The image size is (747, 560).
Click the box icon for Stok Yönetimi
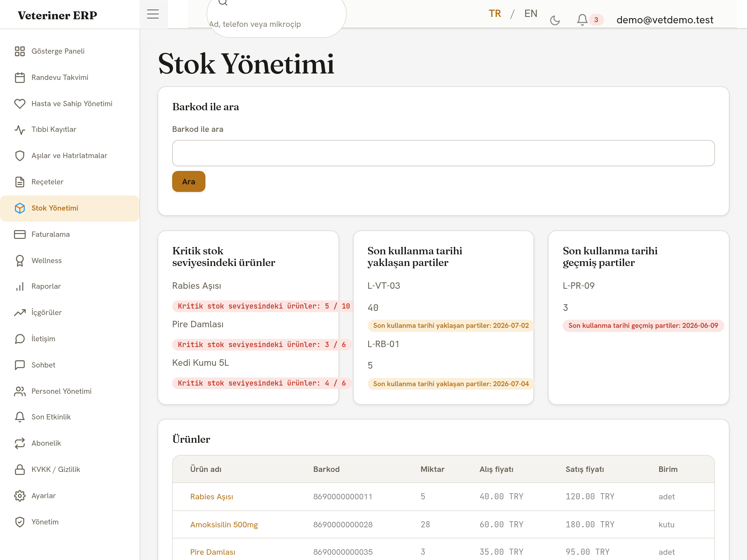(20, 208)
